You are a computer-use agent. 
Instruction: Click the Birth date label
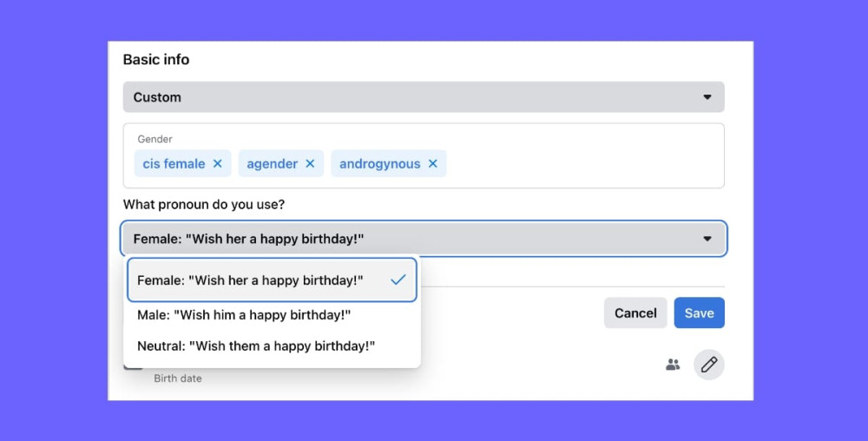tap(178, 378)
